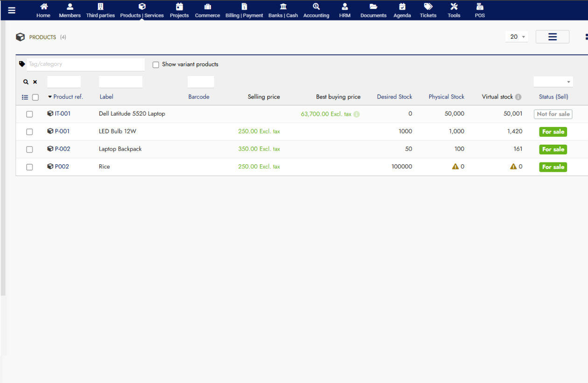Expand the Status (Sell) filter dropdown
This screenshot has height=383, width=588.
553,82
